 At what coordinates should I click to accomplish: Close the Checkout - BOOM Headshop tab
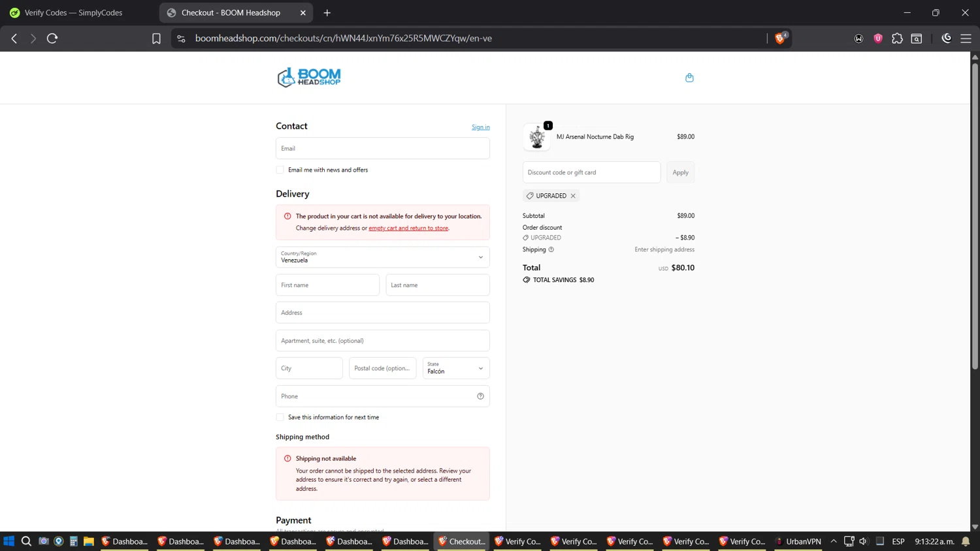pos(303,12)
